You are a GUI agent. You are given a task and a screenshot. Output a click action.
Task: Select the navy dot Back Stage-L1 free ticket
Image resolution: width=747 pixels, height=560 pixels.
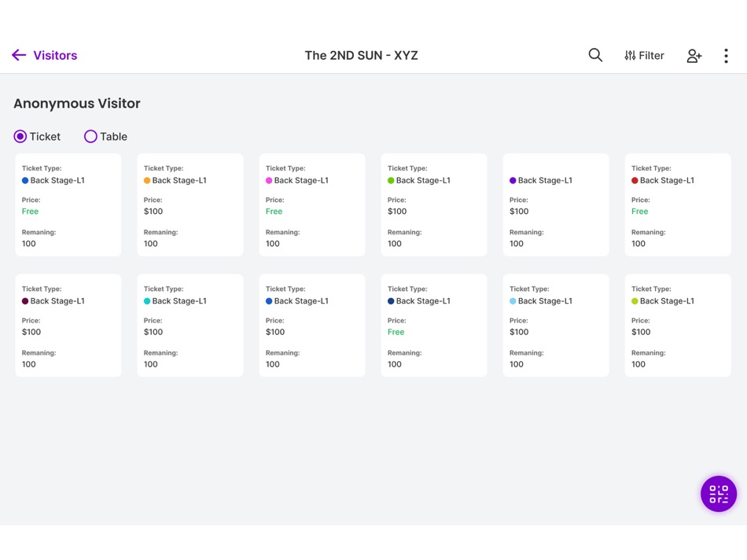click(x=434, y=326)
